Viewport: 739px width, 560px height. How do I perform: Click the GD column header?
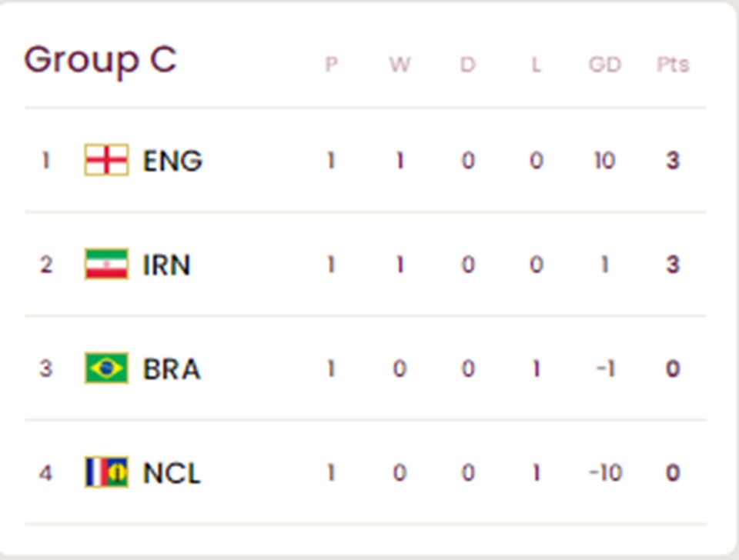[605, 65]
